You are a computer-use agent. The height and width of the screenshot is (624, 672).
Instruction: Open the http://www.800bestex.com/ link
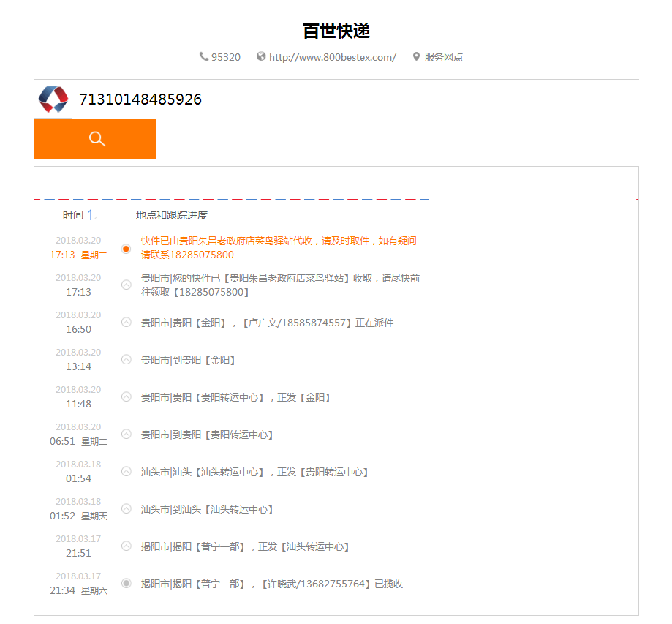333,57
